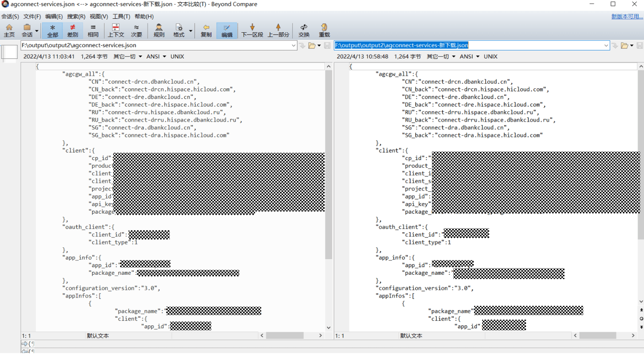
Task: Click the left pane open folder icon
Action: point(312,45)
